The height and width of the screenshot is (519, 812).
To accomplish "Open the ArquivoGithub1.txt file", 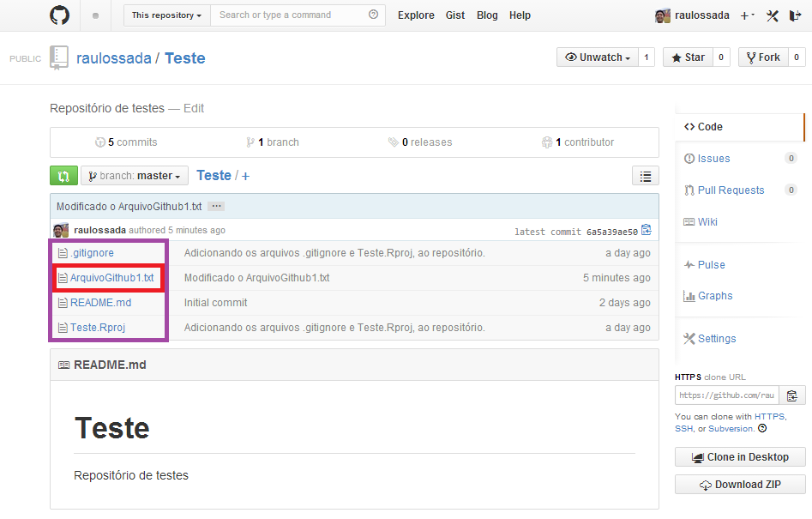I will coord(111,278).
